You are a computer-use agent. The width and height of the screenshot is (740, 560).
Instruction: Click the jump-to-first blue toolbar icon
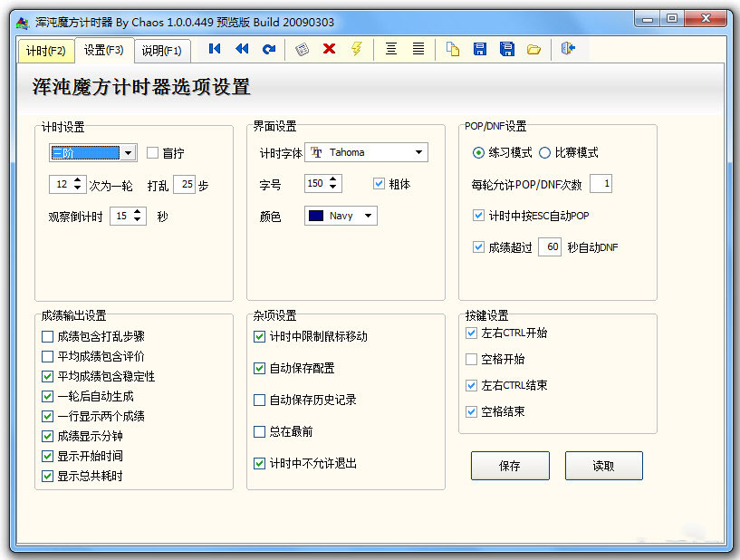point(215,49)
